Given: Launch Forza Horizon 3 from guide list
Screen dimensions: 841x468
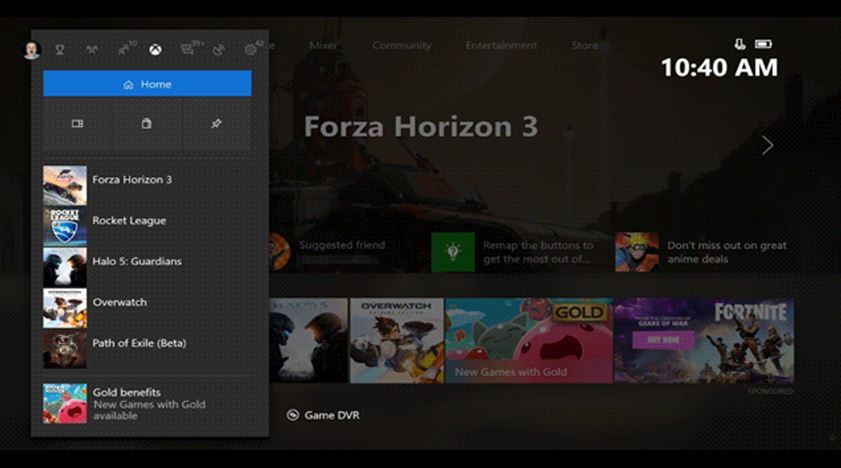Looking at the screenshot, I should click(x=147, y=185).
